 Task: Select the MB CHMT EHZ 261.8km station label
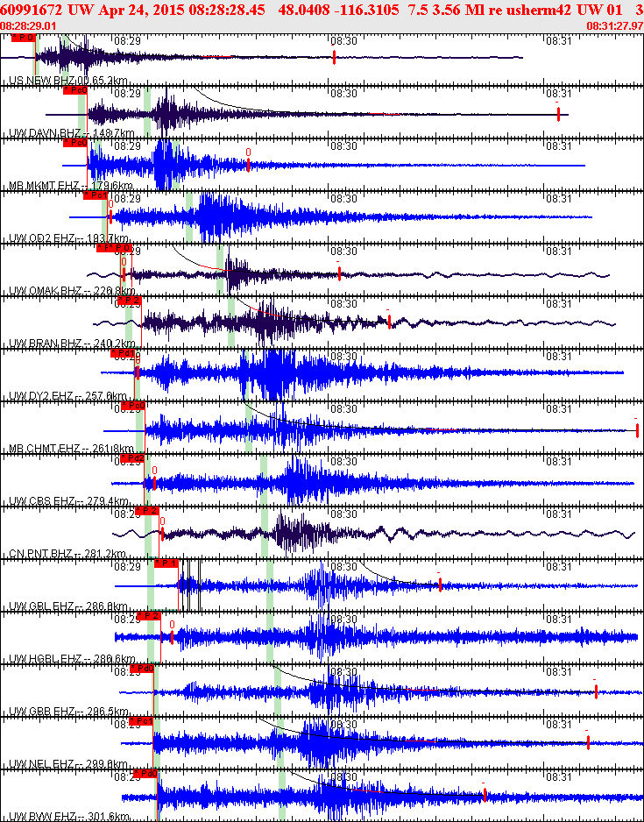[x=71, y=448]
